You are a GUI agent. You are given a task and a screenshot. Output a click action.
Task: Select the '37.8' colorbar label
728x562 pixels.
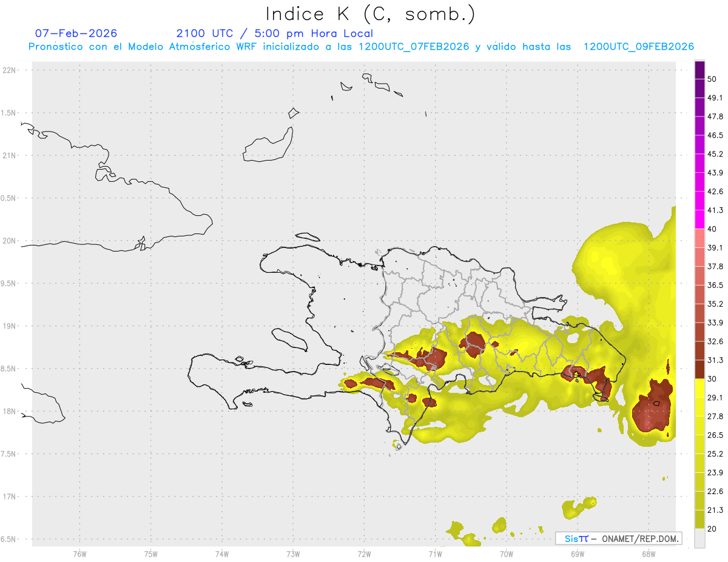click(x=715, y=266)
